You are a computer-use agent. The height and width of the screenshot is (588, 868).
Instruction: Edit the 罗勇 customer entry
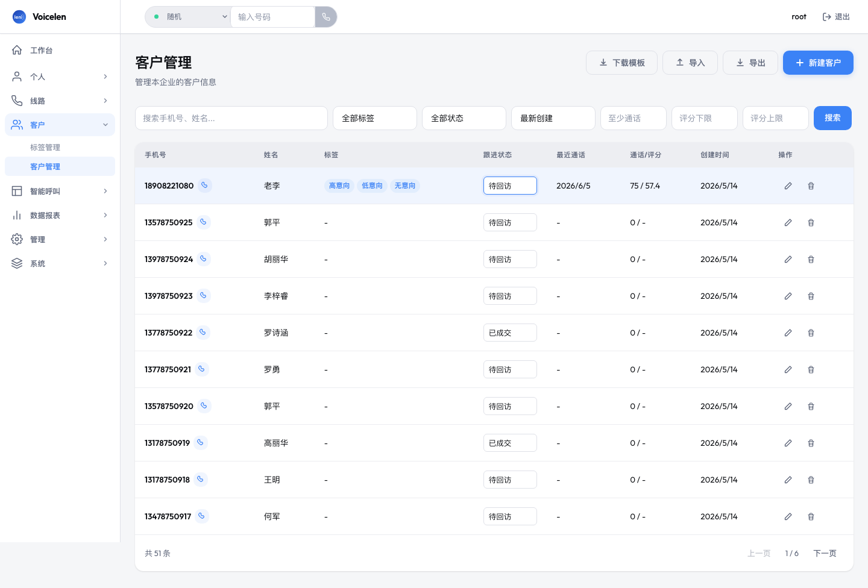point(788,369)
